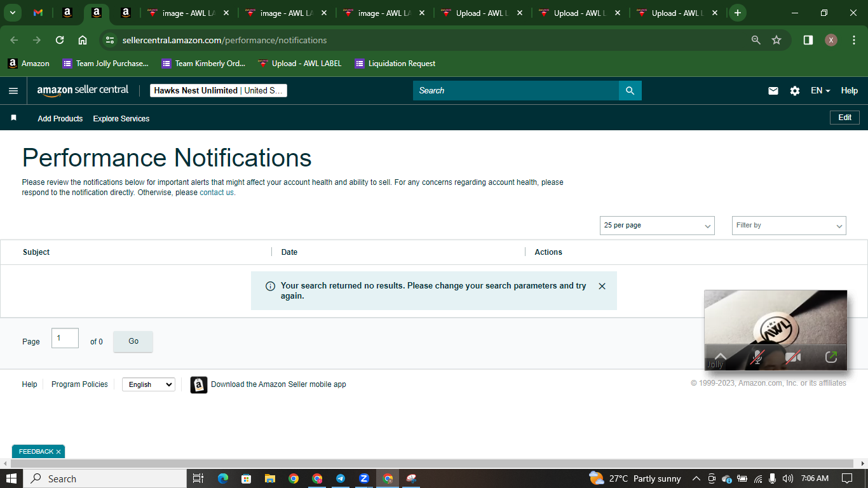The height and width of the screenshot is (488, 868).
Task: Open the Windows notification center
Action: click(847, 478)
